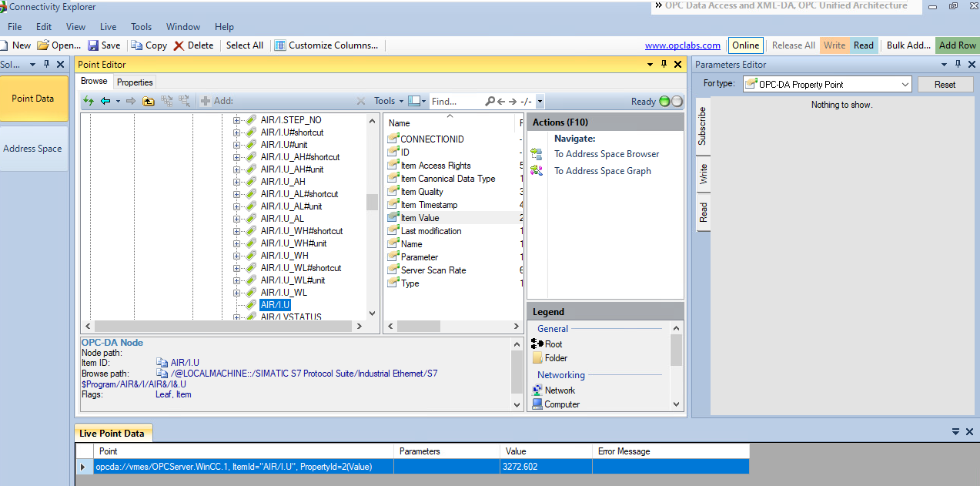
Task: Open the view layout dropdown in Point Editor
Action: [x=416, y=101]
